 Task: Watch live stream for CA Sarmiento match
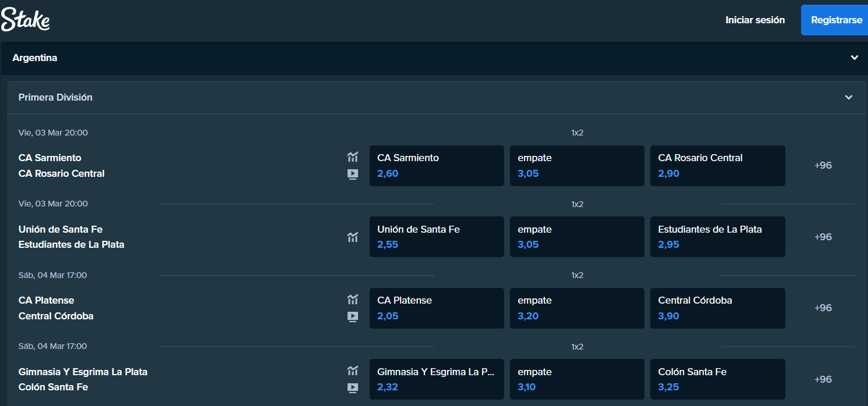[353, 174]
